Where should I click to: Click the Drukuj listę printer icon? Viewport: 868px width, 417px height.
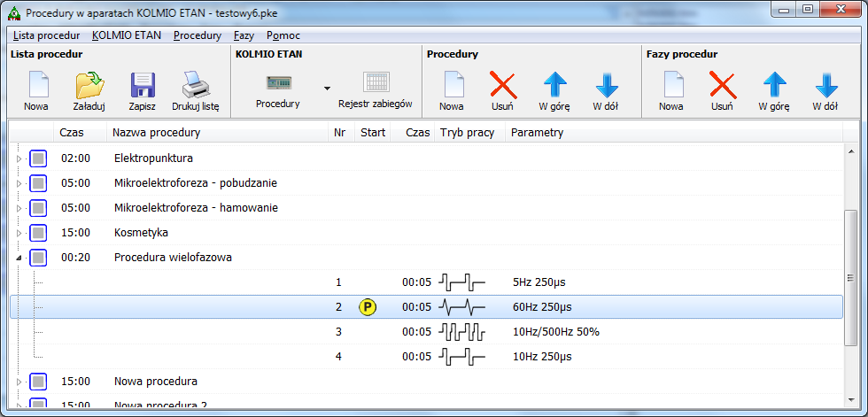point(196,84)
